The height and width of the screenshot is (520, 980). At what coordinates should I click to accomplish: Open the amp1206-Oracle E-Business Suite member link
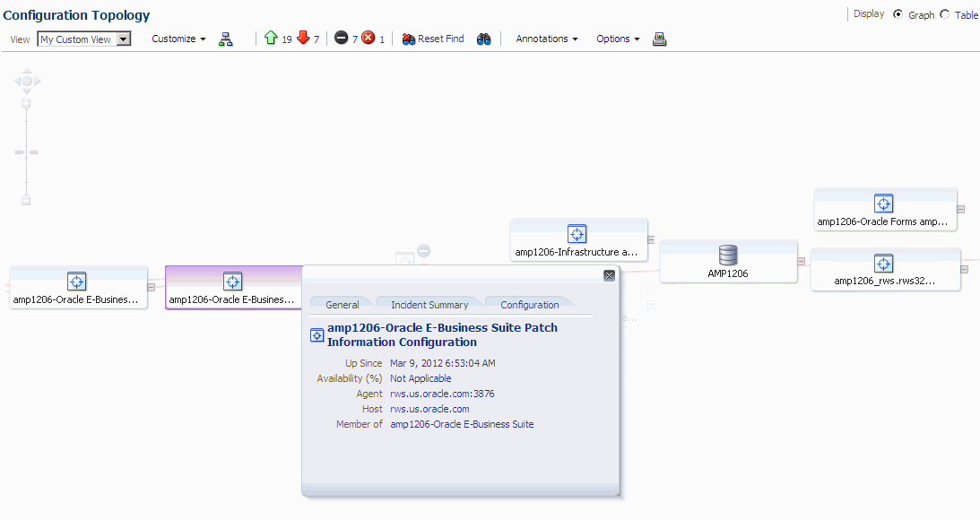tap(462, 424)
